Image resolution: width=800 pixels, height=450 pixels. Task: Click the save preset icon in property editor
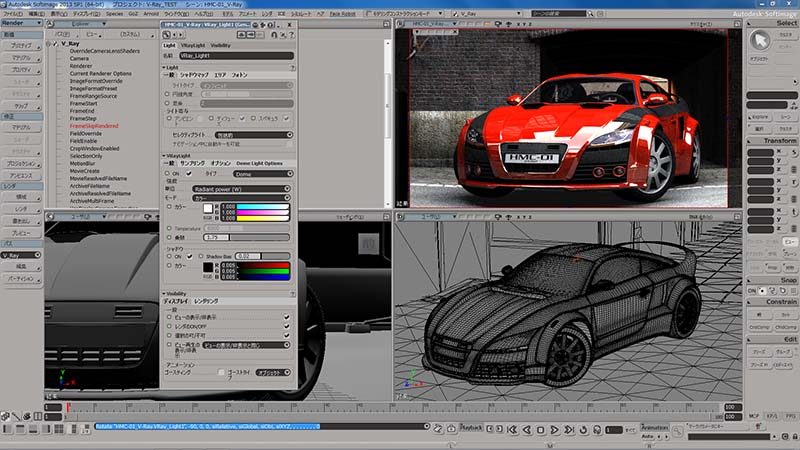[251, 35]
